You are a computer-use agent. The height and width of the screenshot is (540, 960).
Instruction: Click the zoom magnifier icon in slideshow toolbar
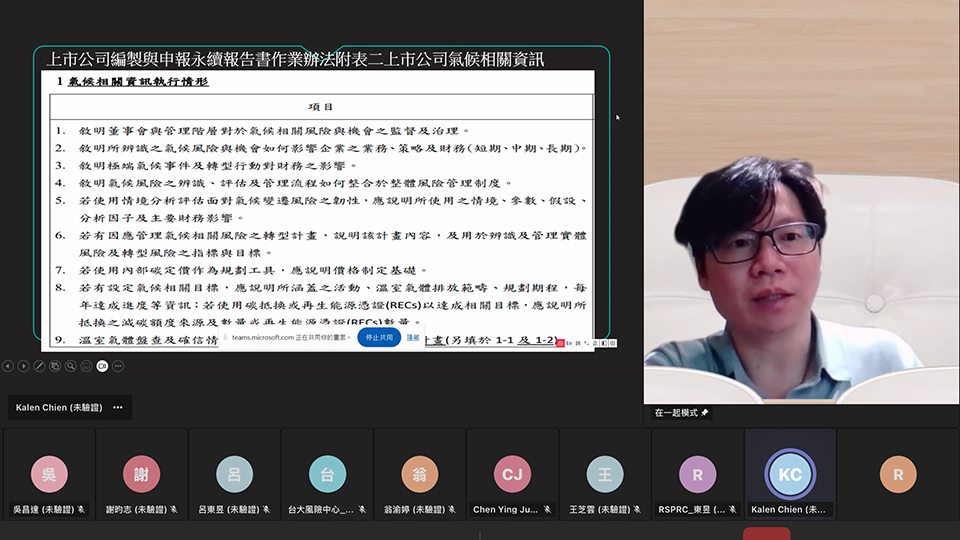click(x=71, y=366)
